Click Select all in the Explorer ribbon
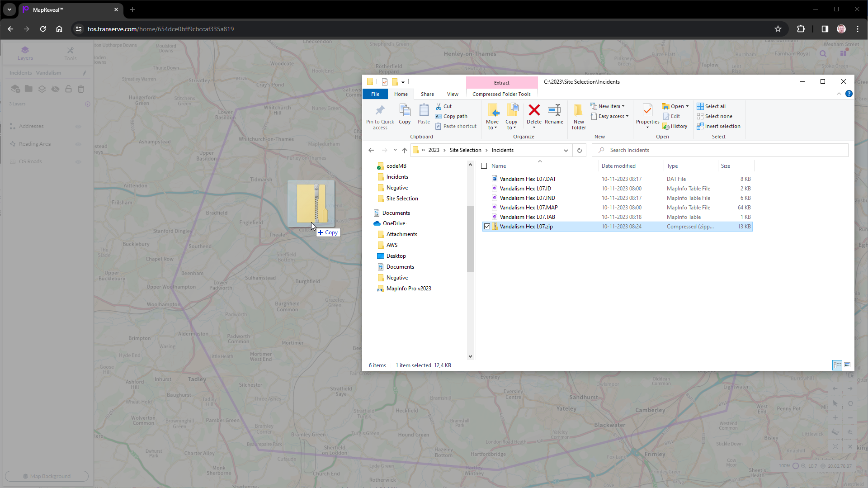The height and width of the screenshot is (488, 868). (x=714, y=106)
